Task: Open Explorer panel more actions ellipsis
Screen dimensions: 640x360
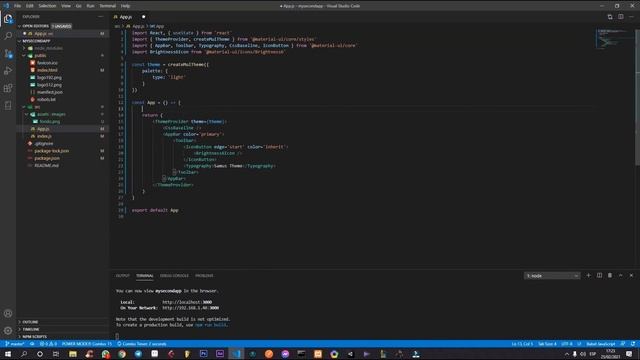Action: pyautogui.click(x=101, y=17)
